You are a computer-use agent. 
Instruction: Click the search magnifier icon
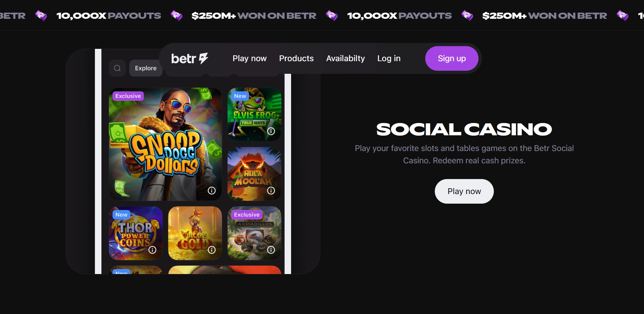pyautogui.click(x=117, y=68)
